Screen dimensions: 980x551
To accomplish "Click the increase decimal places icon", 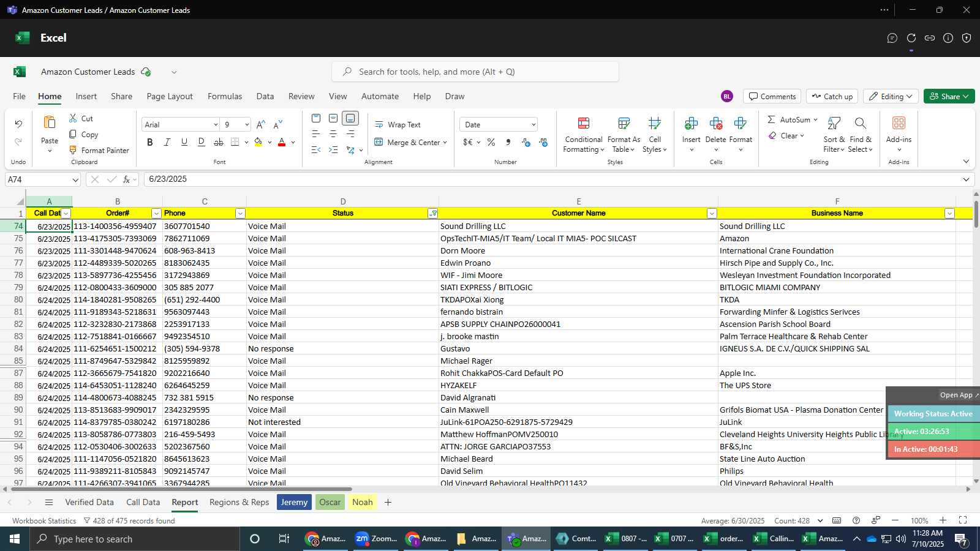I will 526,142.
